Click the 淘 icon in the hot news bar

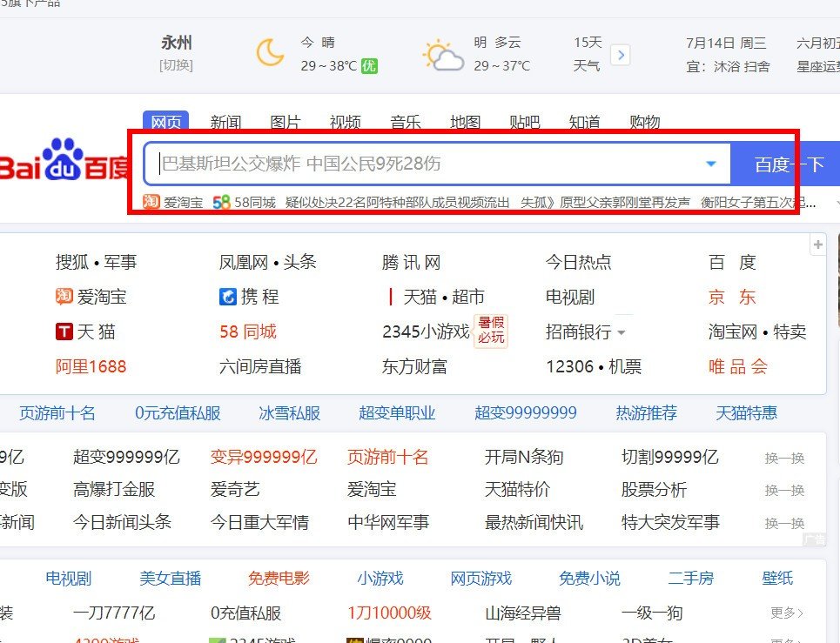[x=151, y=201]
